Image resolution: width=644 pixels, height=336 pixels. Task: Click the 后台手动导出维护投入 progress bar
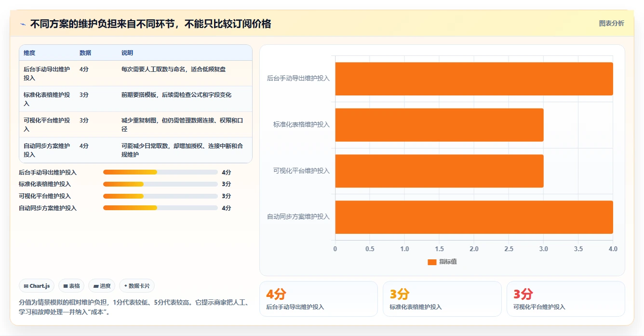point(161,172)
